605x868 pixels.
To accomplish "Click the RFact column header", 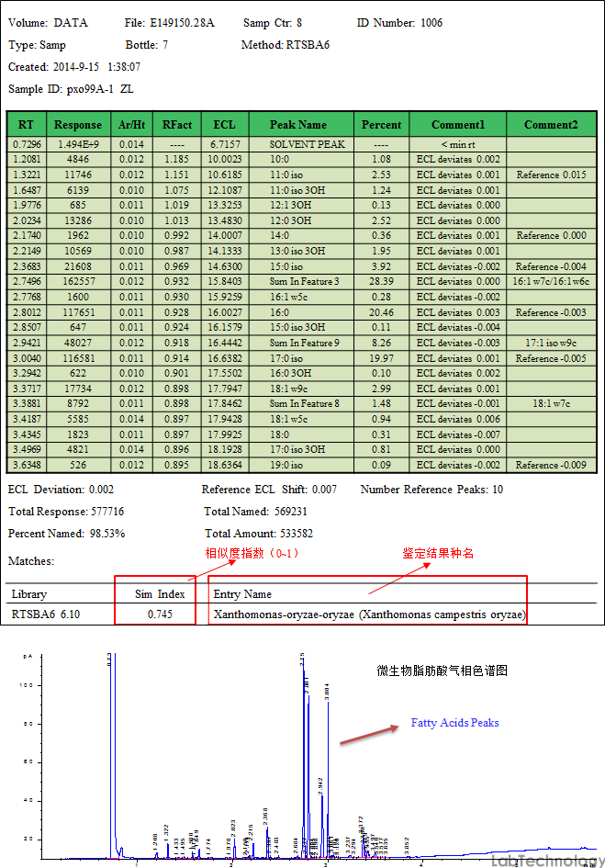I will coord(177,125).
